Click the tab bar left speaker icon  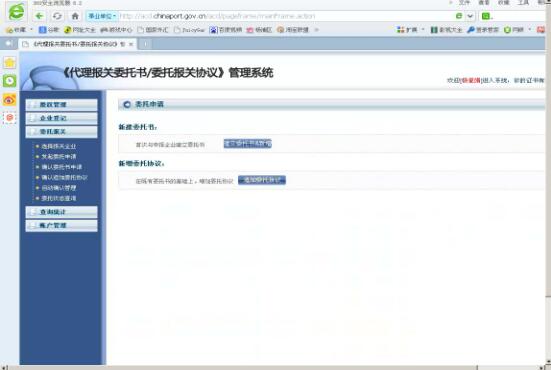(8, 44)
